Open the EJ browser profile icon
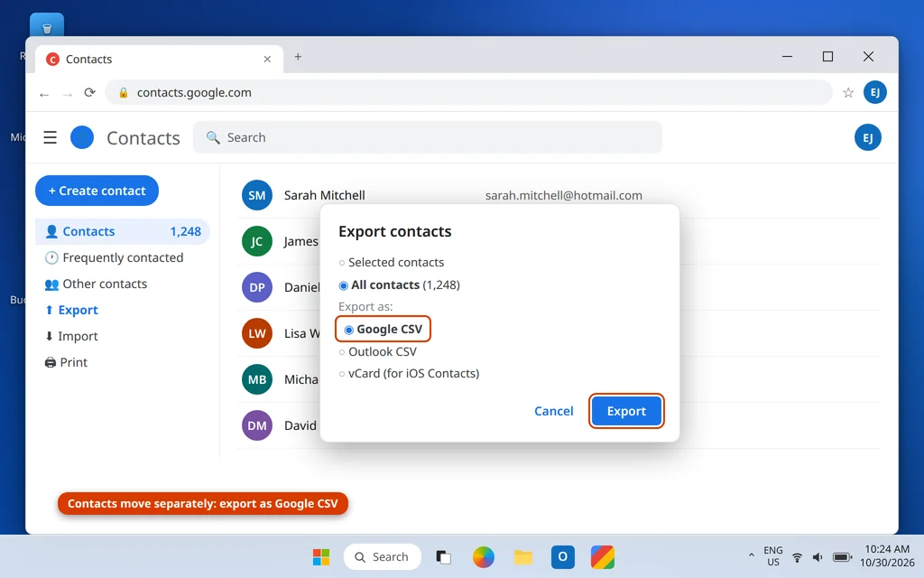Image resolution: width=924 pixels, height=578 pixels. click(x=874, y=92)
